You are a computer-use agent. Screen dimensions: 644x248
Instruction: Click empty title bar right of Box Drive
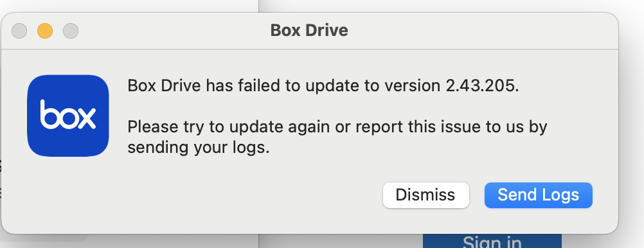(x=472, y=31)
